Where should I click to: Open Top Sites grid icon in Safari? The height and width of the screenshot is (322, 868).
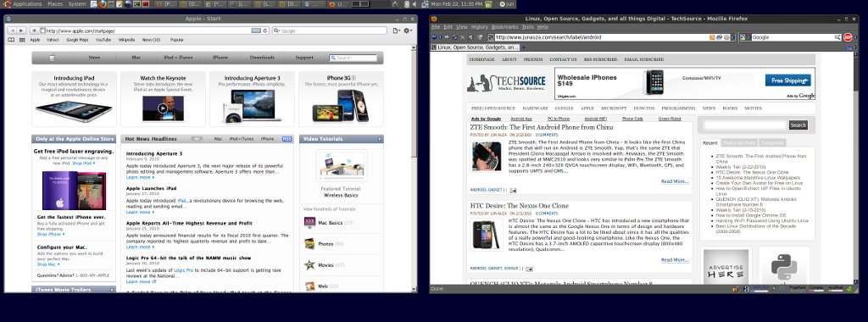(22, 40)
